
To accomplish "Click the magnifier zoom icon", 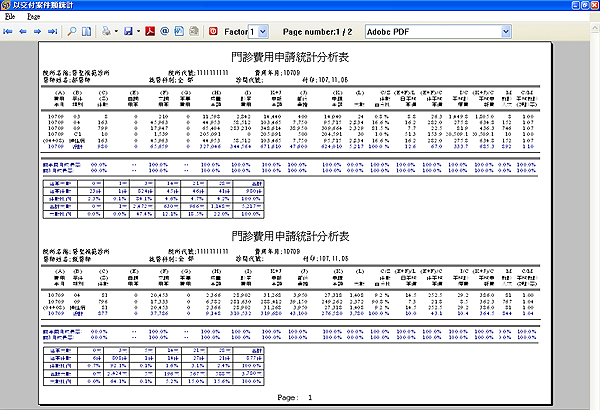I will (72, 32).
